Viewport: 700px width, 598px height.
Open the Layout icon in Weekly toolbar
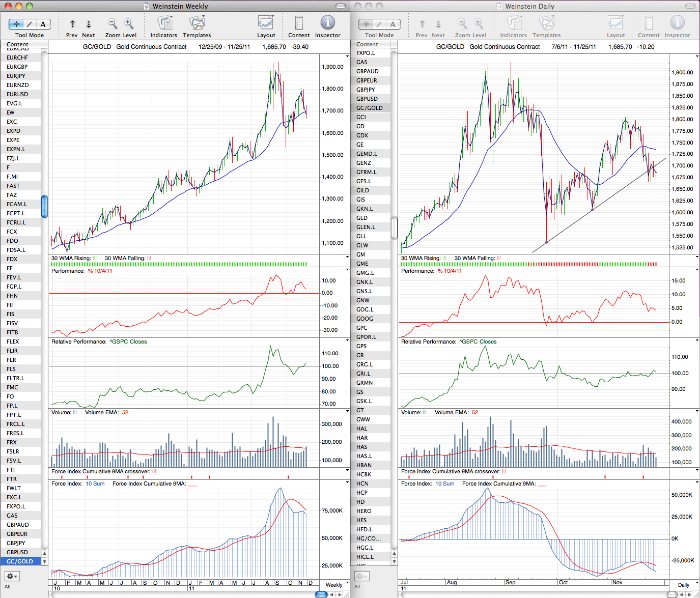tap(266, 23)
